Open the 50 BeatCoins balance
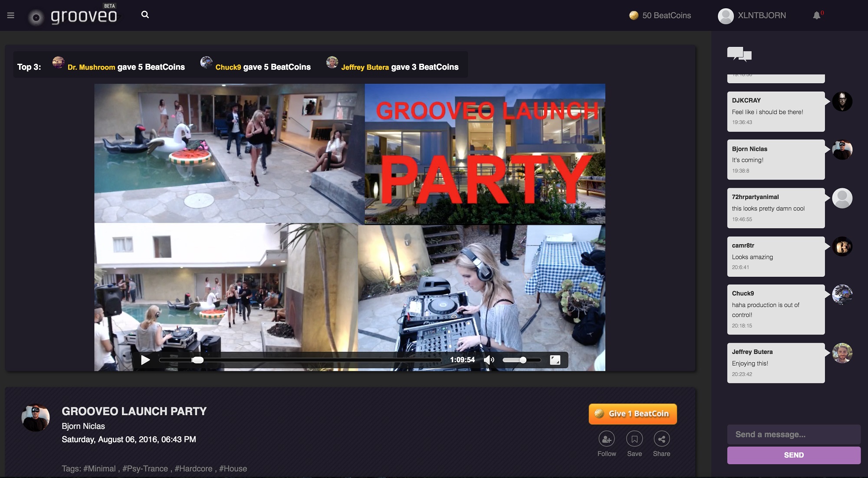868x478 pixels. click(x=660, y=16)
